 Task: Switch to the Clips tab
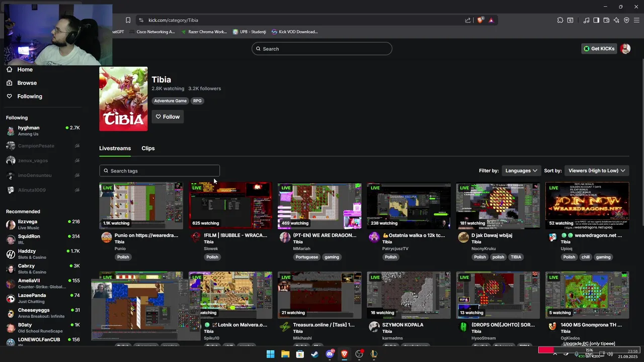(x=148, y=148)
